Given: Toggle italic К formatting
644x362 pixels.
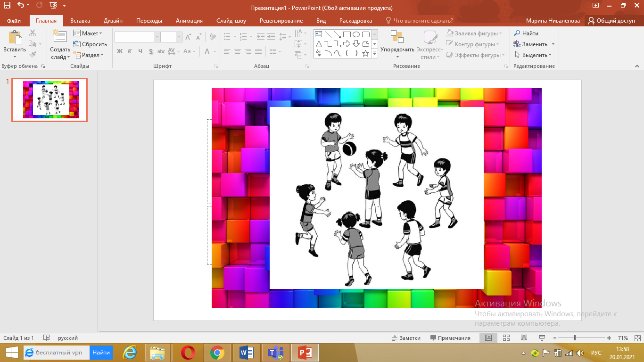Looking at the screenshot, I should (x=130, y=51).
